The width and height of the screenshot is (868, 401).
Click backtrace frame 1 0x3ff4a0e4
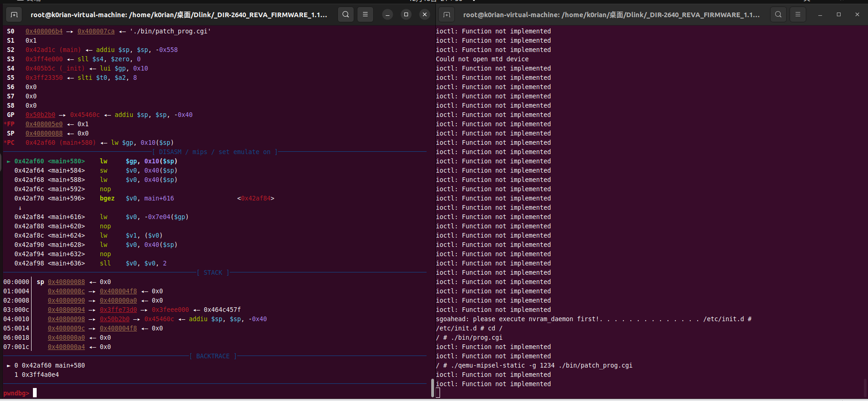pos(37,375)
